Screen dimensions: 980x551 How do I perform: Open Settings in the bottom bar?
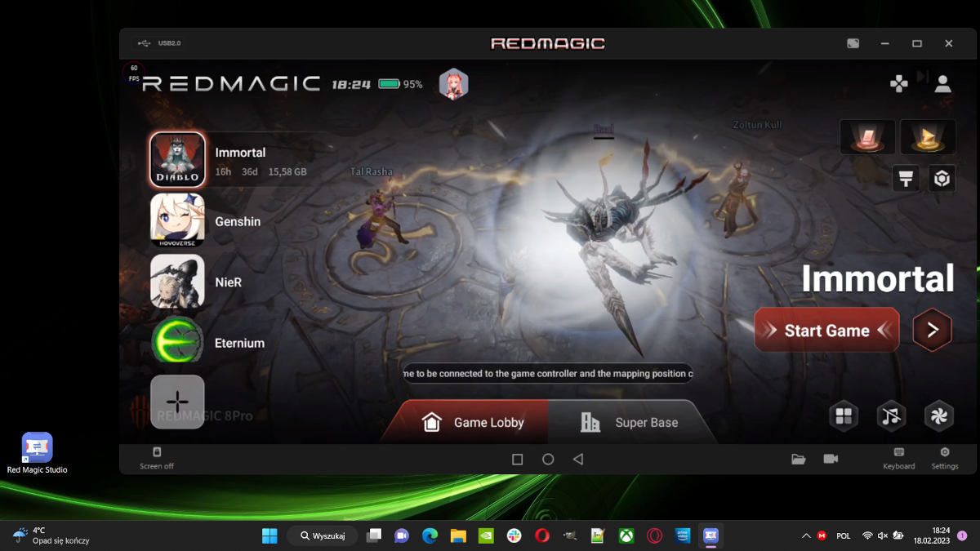click(x=945, y=458)
